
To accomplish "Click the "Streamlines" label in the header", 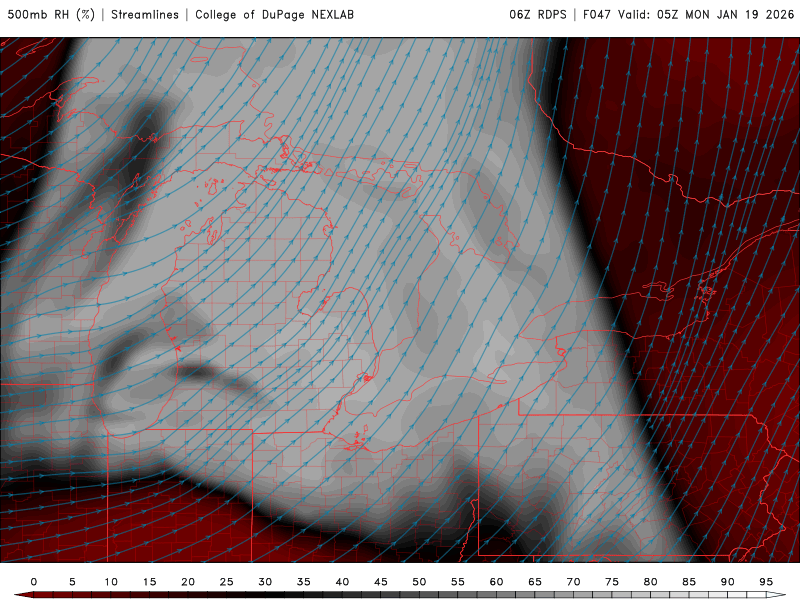I will click(145, 14).
